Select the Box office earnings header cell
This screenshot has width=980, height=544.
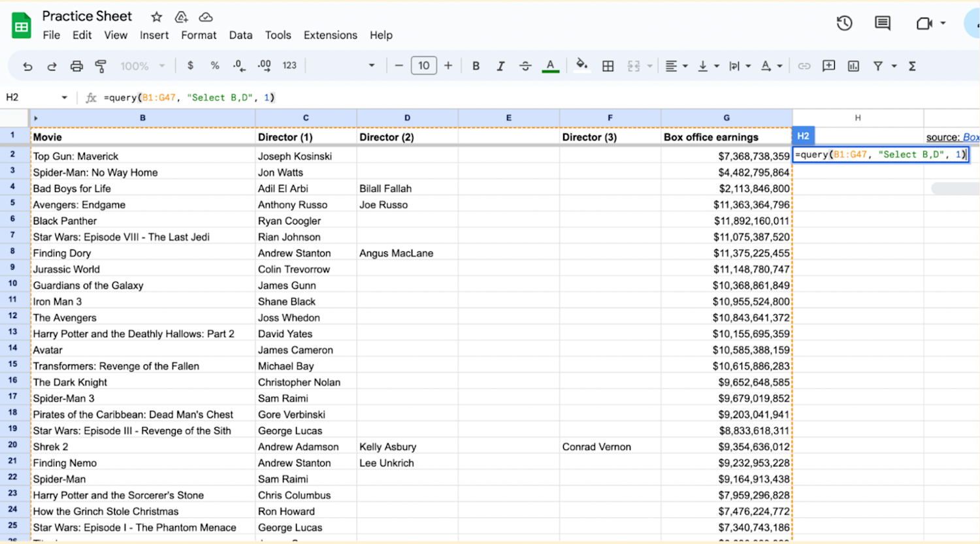click(x=727, y=137)
